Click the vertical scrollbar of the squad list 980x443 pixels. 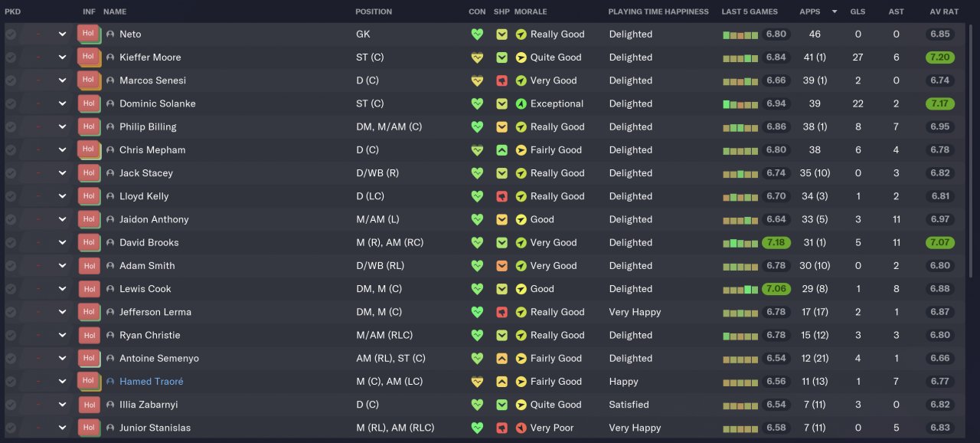point(972,153)
